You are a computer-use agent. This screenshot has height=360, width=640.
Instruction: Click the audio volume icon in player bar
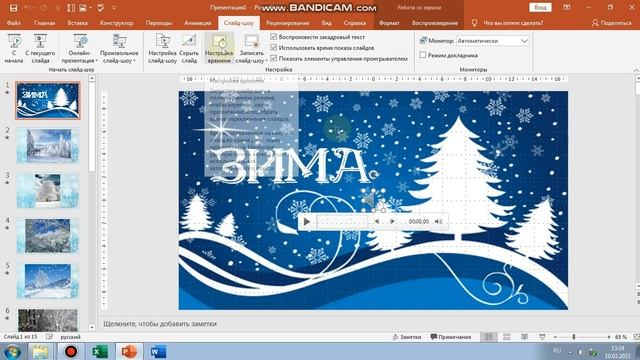[438, 222]
